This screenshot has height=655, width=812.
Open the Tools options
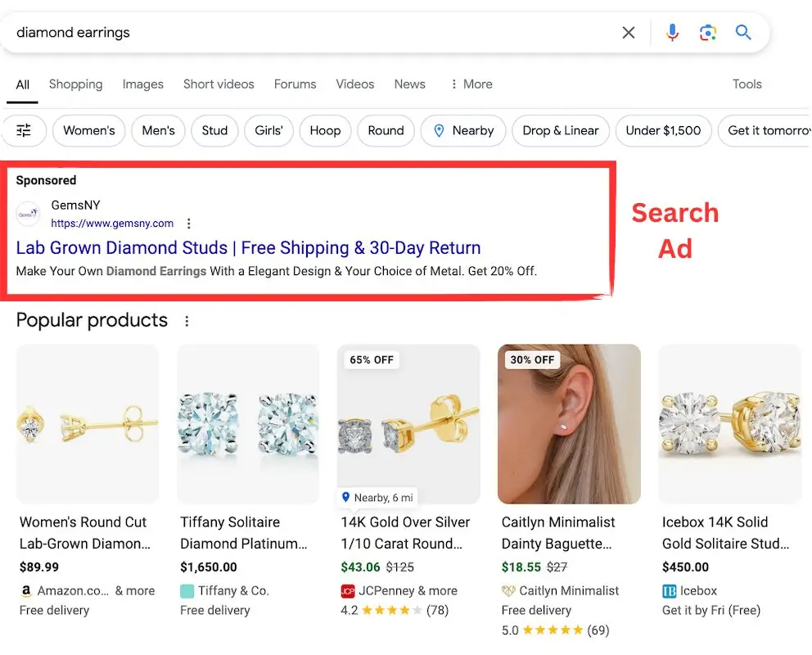pos(747,84)
